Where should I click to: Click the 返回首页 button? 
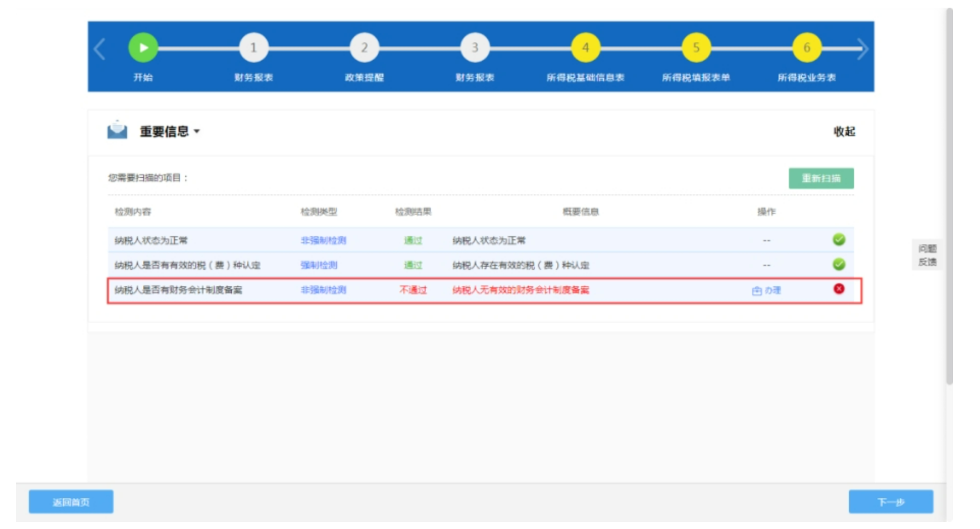click(71, 502)
